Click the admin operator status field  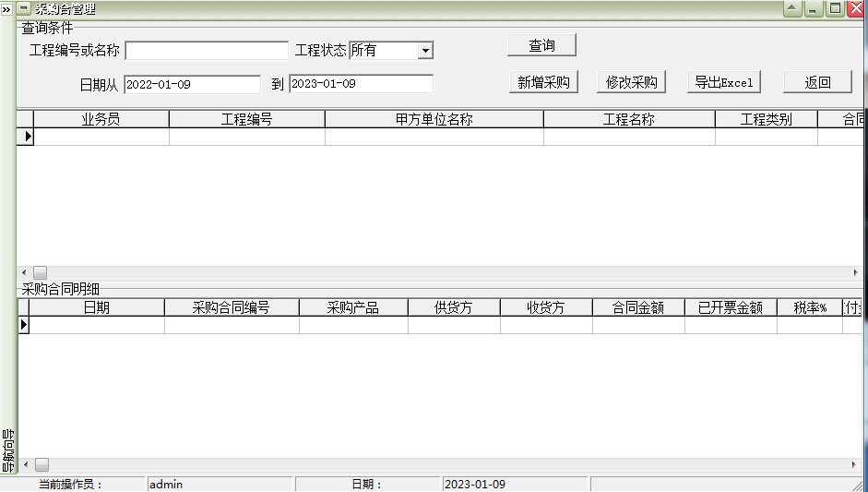220,485
